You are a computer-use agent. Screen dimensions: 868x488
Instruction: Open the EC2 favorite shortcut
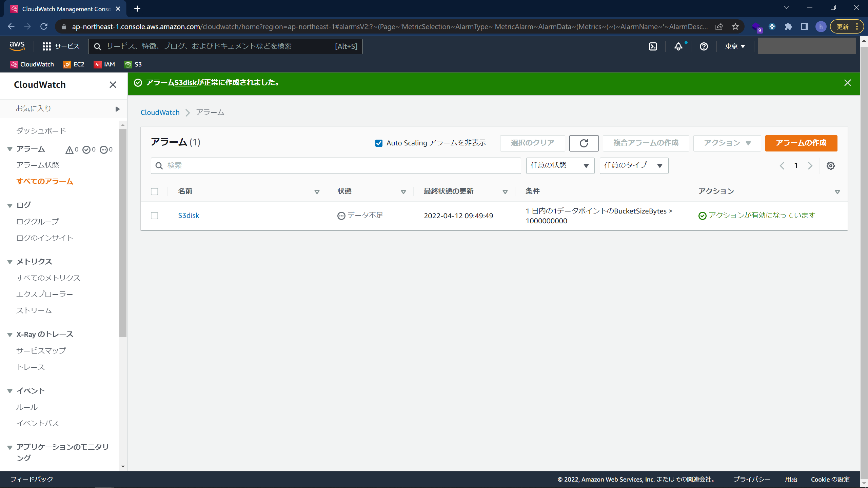point(74,64)
